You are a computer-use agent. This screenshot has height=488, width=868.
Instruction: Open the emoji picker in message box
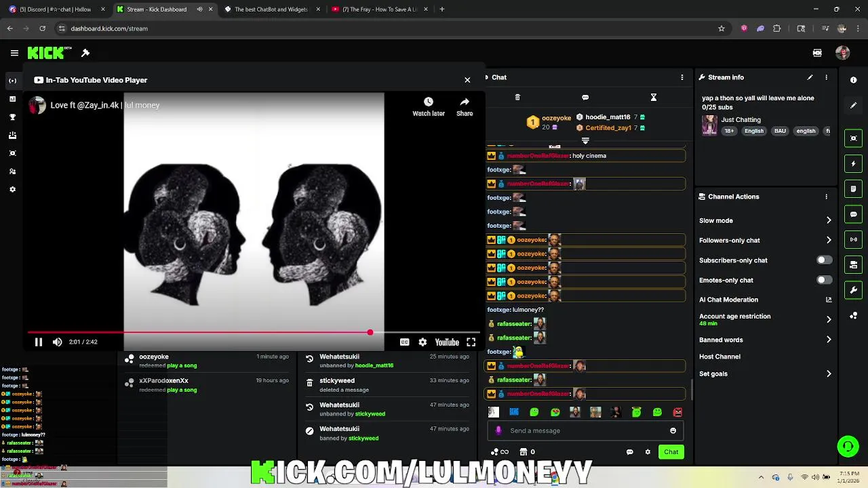click(x=673, y=430)
